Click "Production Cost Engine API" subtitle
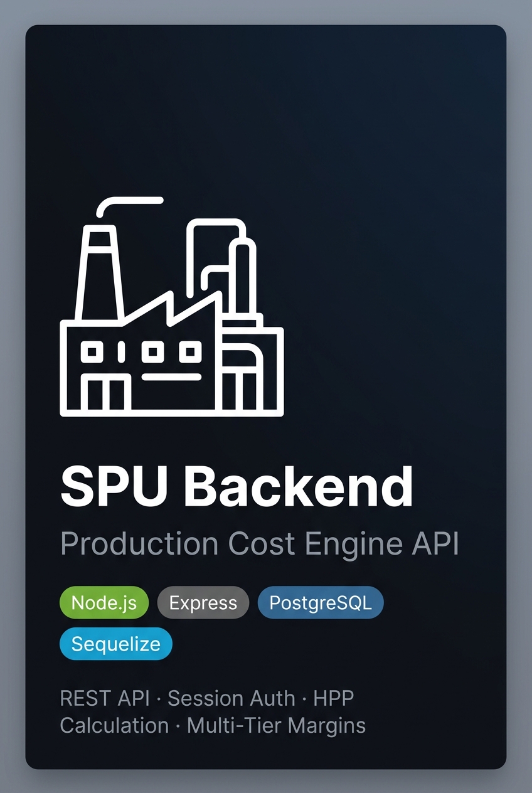 [260, 545]
